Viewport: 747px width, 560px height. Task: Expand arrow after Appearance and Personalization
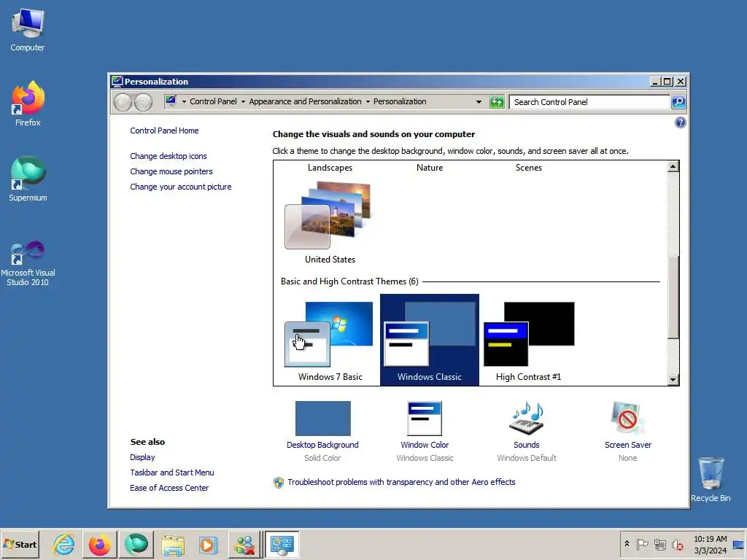(368, 101)
